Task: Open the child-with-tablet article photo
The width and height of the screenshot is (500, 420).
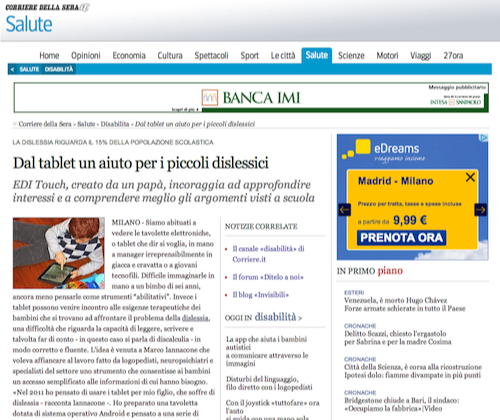Action: (59, 253)
